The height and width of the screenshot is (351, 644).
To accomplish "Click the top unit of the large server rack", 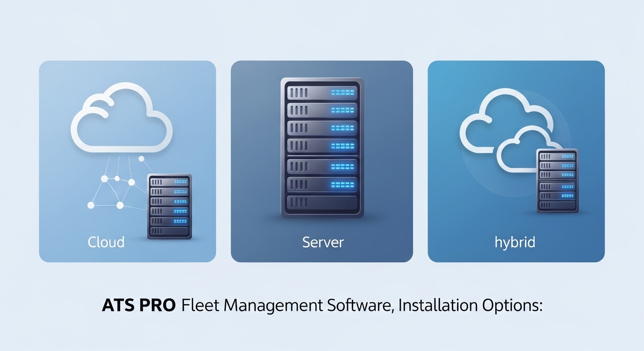I will point(322,92).
